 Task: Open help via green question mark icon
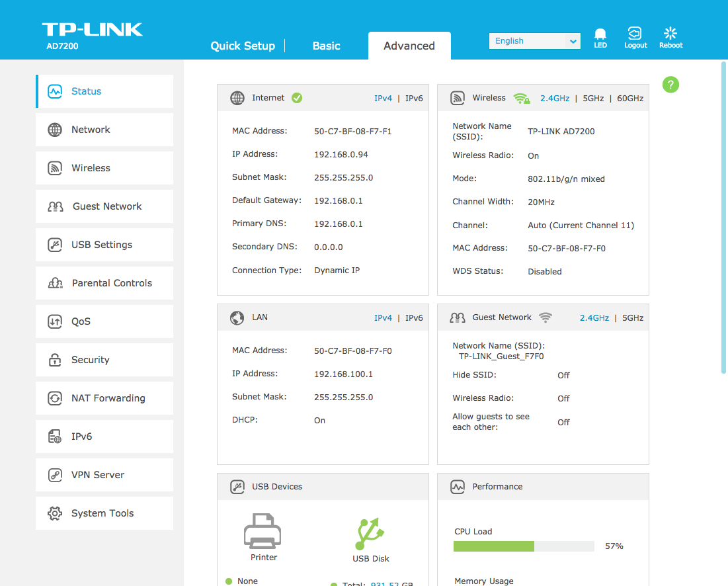tap(670, 85)
